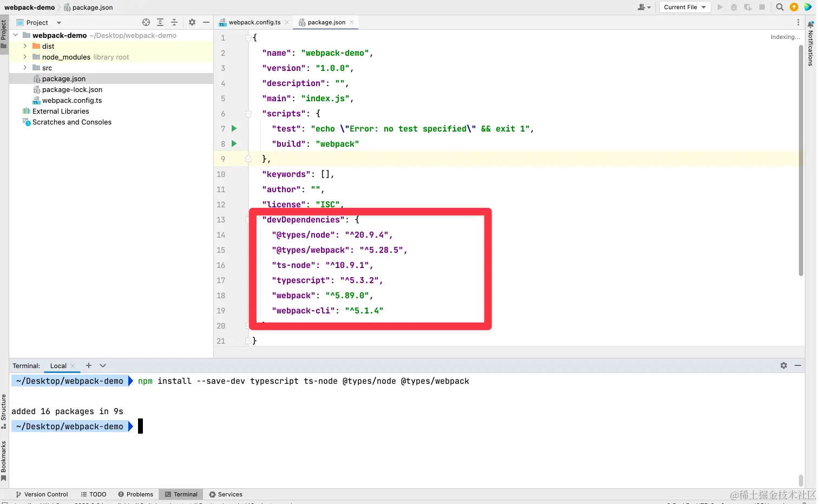Click the "webpack-cli" dependency line

coord(327,311)
